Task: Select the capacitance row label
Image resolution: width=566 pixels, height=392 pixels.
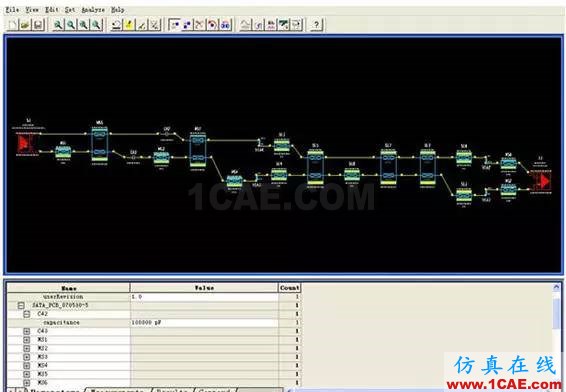Action: pyautogui.click(x=61, y=322)
